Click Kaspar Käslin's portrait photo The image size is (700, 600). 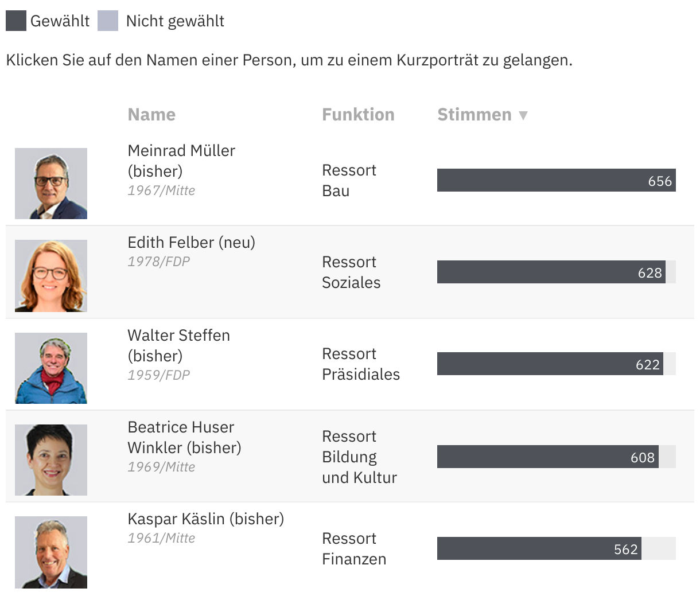point(50,551)
